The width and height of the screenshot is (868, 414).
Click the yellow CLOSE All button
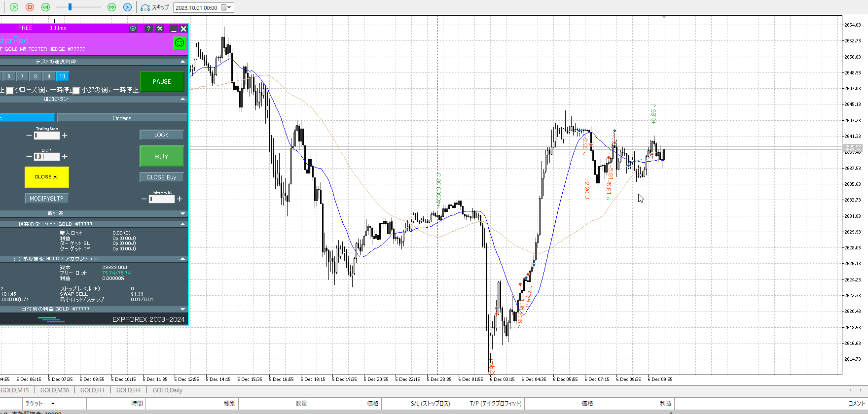(46, 177)
